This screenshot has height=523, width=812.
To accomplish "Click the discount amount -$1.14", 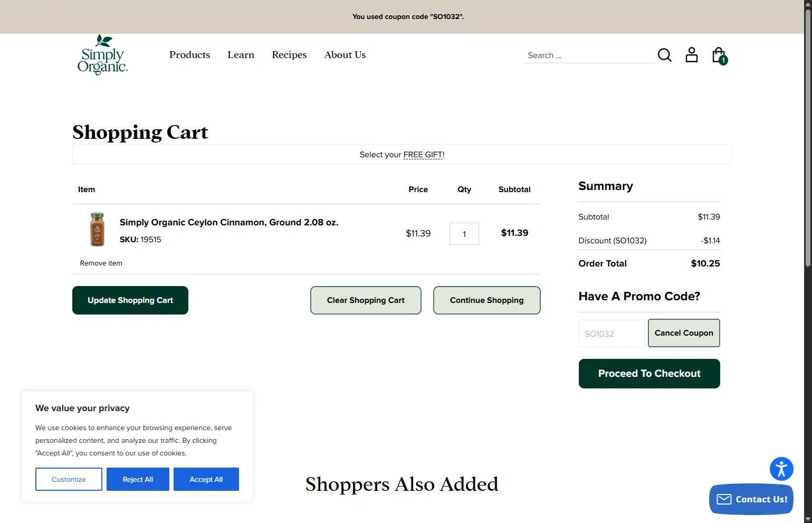I will (x=710, y=241).
